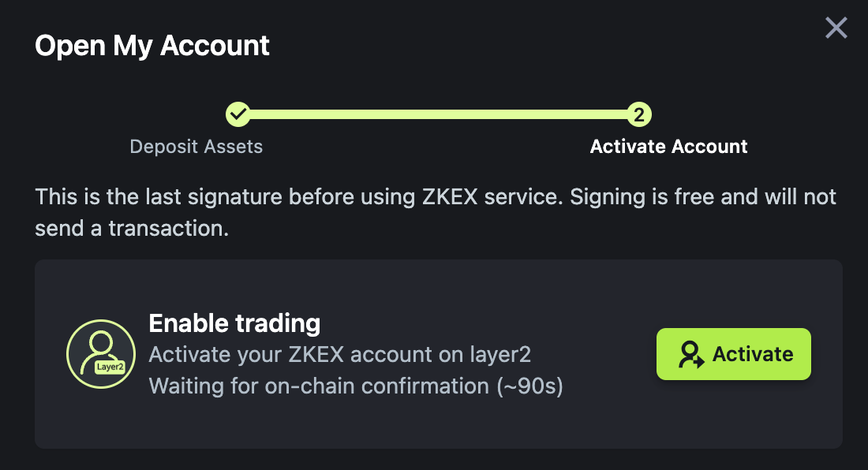Click the step 2 number circle
The width and height of the screenshot is (868, 470).
coord(638,114)
